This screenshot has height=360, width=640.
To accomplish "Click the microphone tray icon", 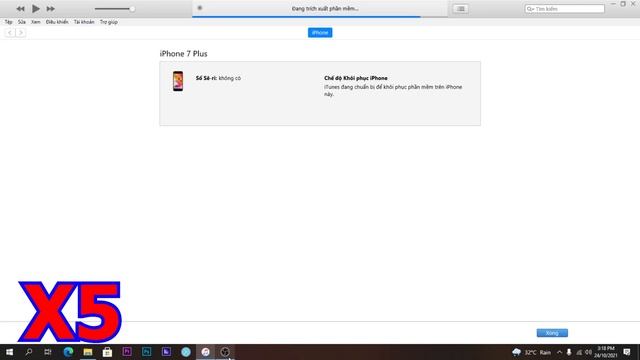I will pyautogui.click(x=569, y=352).
